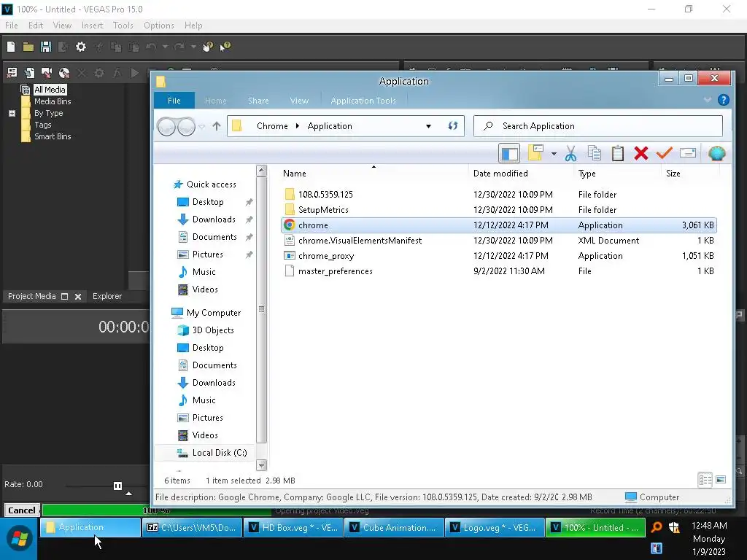Toggle navigation pane icon in Explorer toolbar
The image size is (747, 560).
(508, 153)
